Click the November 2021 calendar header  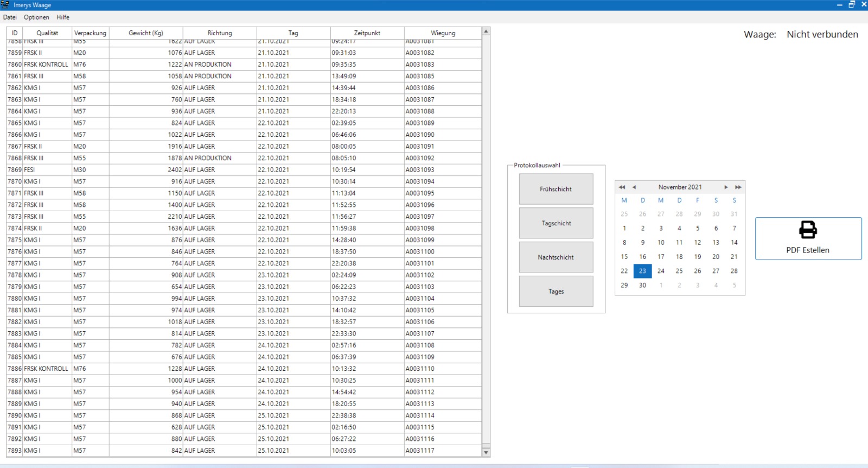[680, 187]
